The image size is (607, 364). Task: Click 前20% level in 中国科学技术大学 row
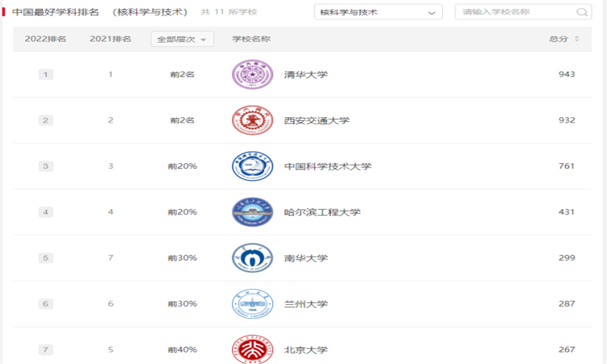[x=182, y=166]
